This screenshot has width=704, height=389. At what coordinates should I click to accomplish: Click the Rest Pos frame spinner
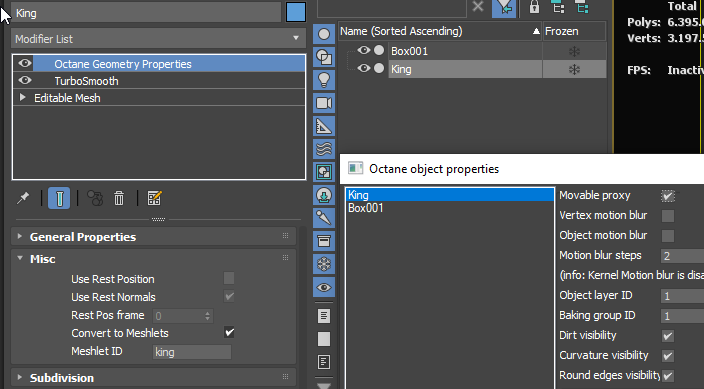tap(207, 316)
